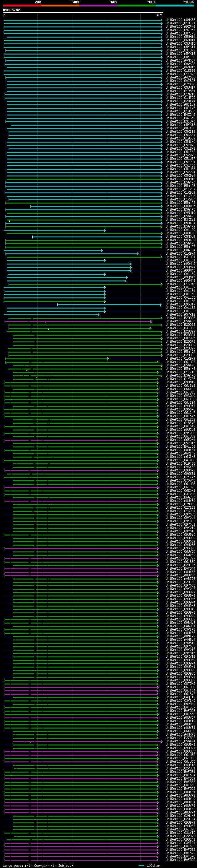Open hit UniRef100_A0N0G7
Screen dimensions: 197x868
pos(180,61)
